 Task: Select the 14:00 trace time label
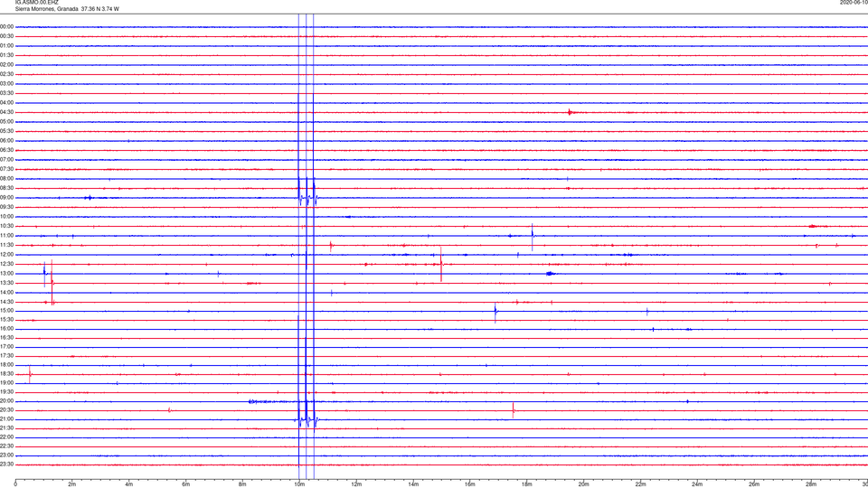(x=7, y=292)
